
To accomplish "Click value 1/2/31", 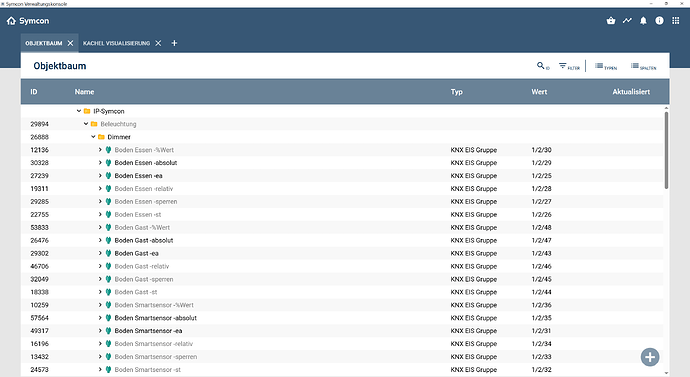I will coord(541,331).
